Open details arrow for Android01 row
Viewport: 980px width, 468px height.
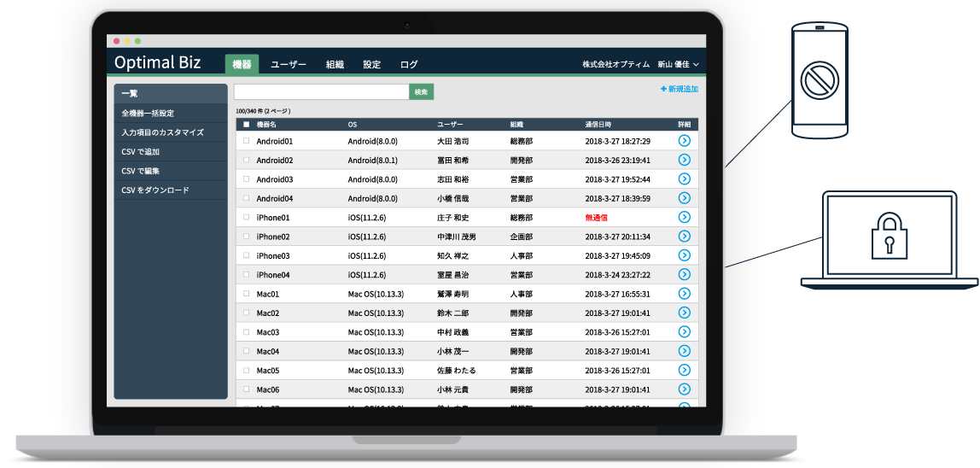coord(684,141)
